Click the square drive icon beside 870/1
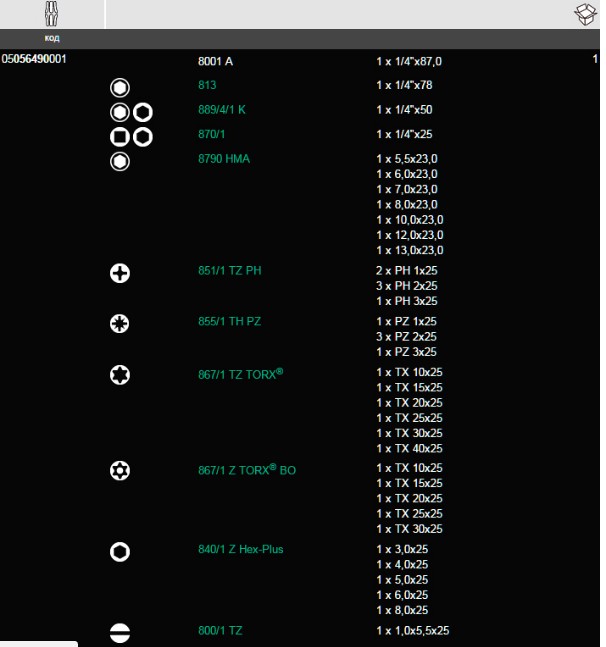606x647 pixels. click(120, 137)
